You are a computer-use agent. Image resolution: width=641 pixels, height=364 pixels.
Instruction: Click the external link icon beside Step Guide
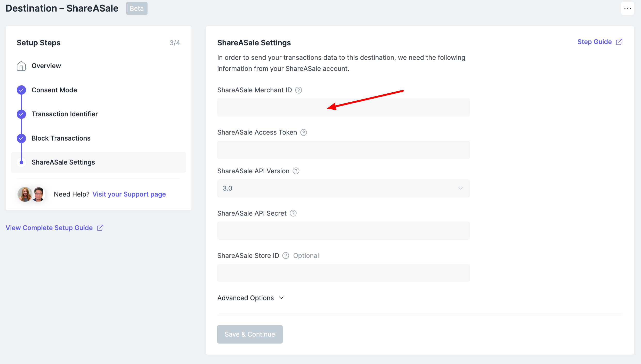tap(619, 42)
